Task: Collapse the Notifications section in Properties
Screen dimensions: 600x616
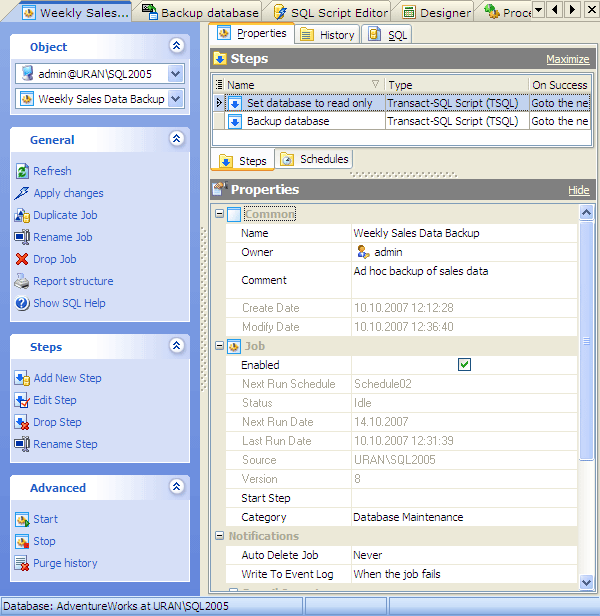Action: click(x=220, y=536)
